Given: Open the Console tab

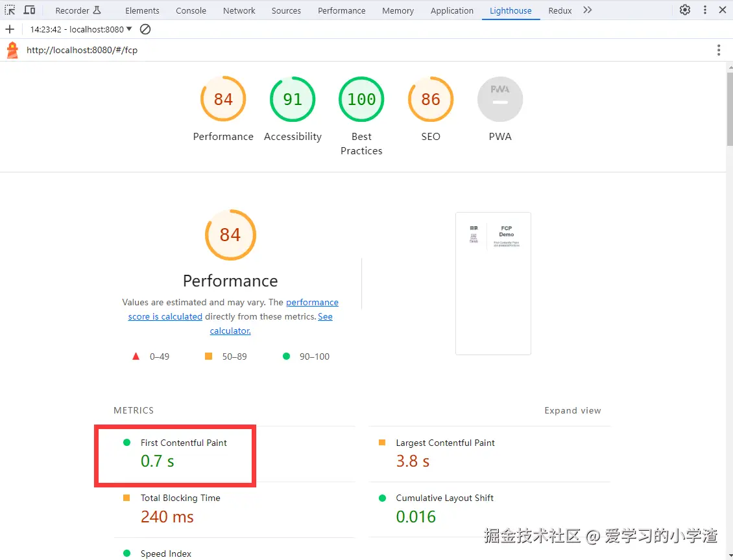Looking at the screenshot, I should click(x=191, y=10).
